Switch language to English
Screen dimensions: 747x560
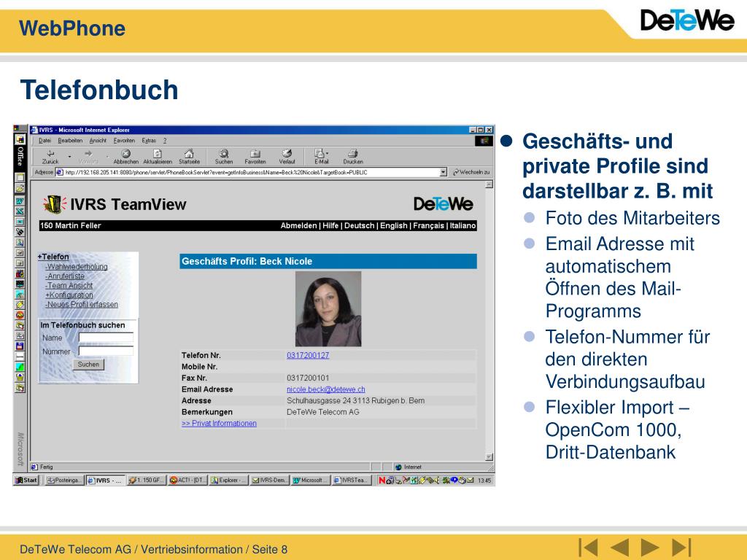click(x=393, y=226)
